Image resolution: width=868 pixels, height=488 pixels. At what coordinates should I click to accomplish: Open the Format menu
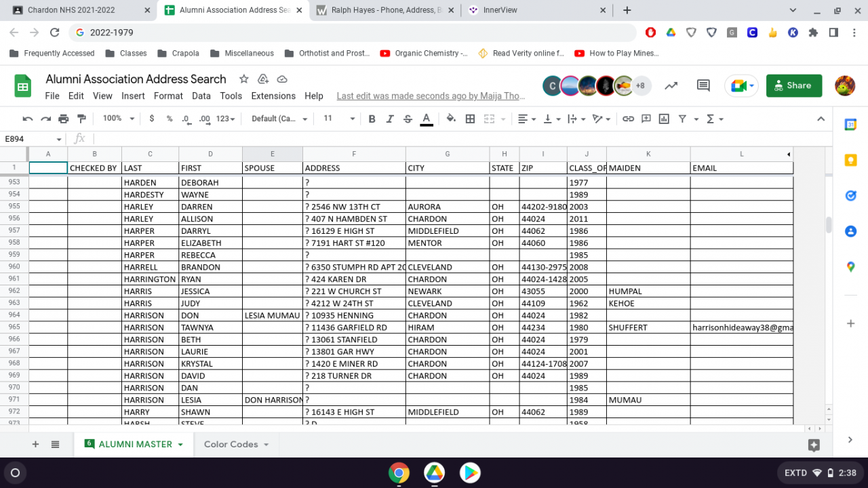[x=168, y=96]
